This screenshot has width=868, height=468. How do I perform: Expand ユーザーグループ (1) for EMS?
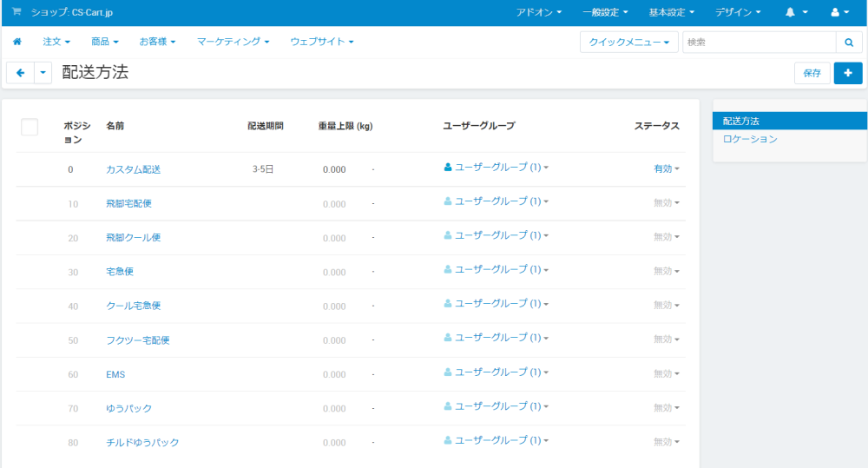pyautogui.click(x=501, y=372)
